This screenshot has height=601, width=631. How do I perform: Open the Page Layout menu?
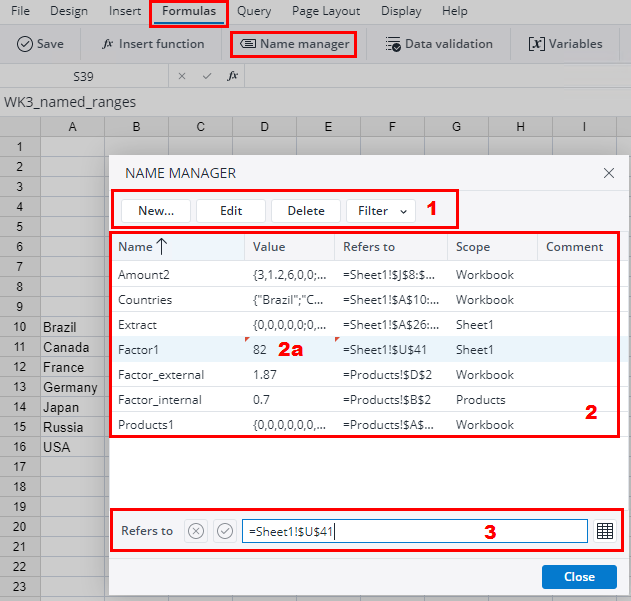point(326,12)
